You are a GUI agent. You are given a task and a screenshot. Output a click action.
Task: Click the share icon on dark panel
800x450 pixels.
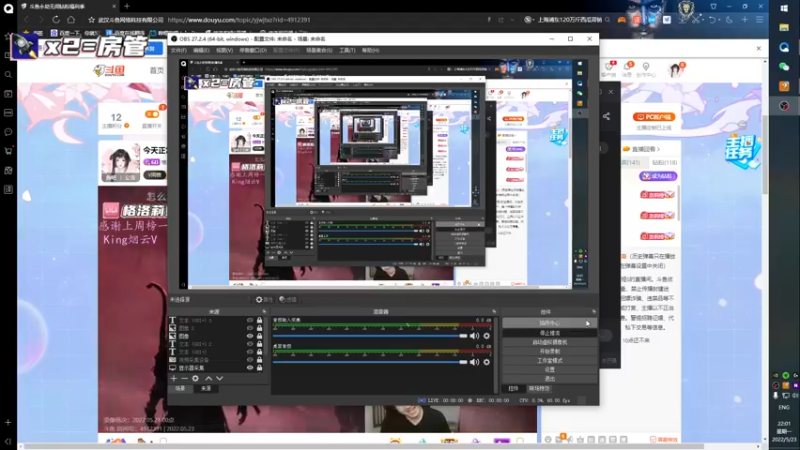(x=606, y=116)
